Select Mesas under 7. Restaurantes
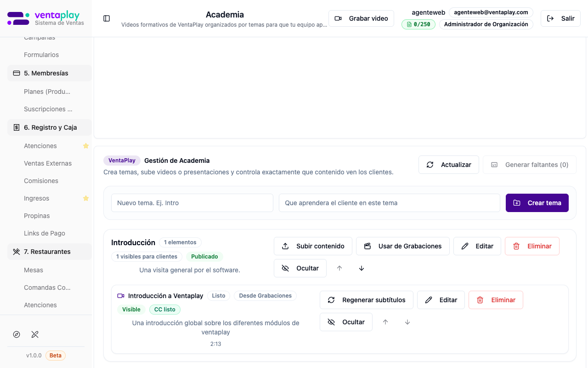588x368 pixels. tap(33, 270)
